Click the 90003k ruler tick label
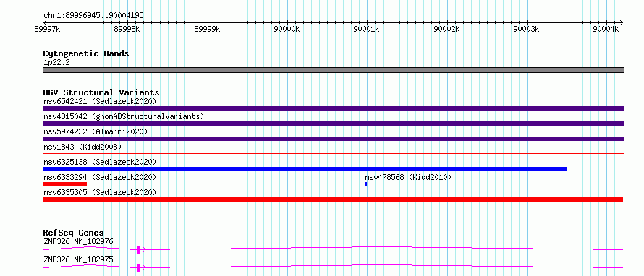 point(527,29)
